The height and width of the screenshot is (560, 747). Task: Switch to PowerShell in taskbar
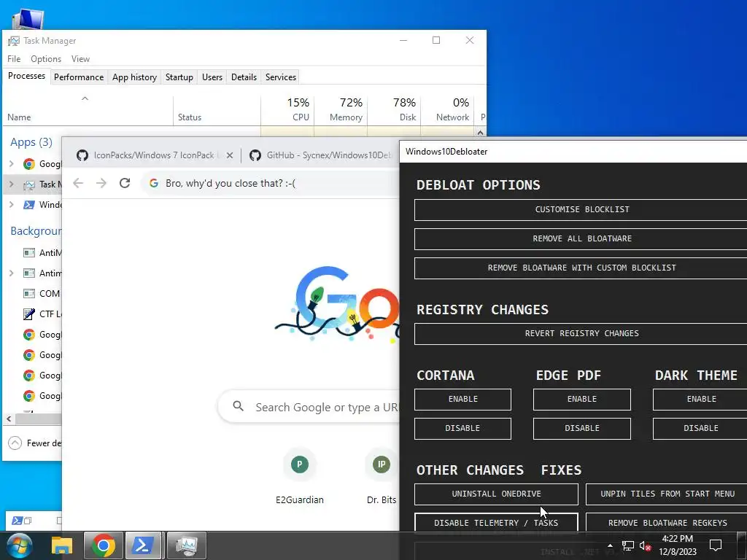144,545
